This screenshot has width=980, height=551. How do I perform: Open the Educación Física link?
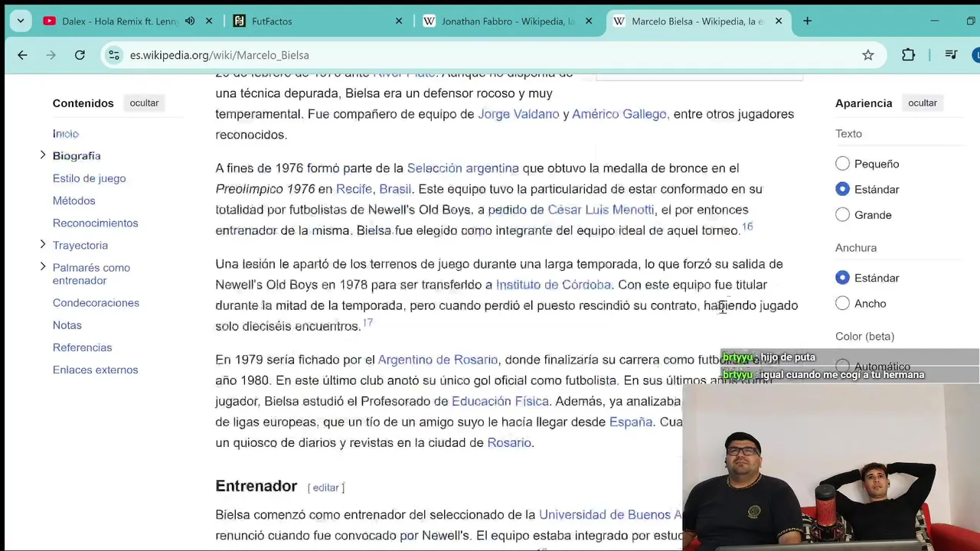500,401
